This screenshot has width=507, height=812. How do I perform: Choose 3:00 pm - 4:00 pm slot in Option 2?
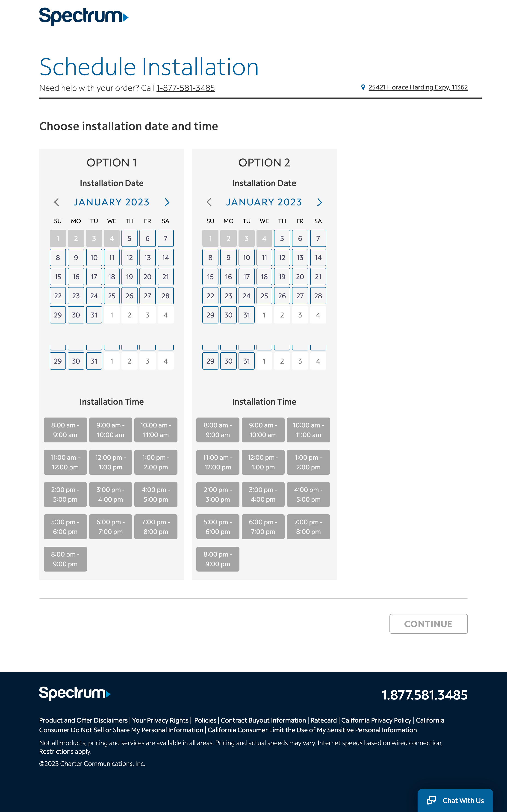point(263,494)
